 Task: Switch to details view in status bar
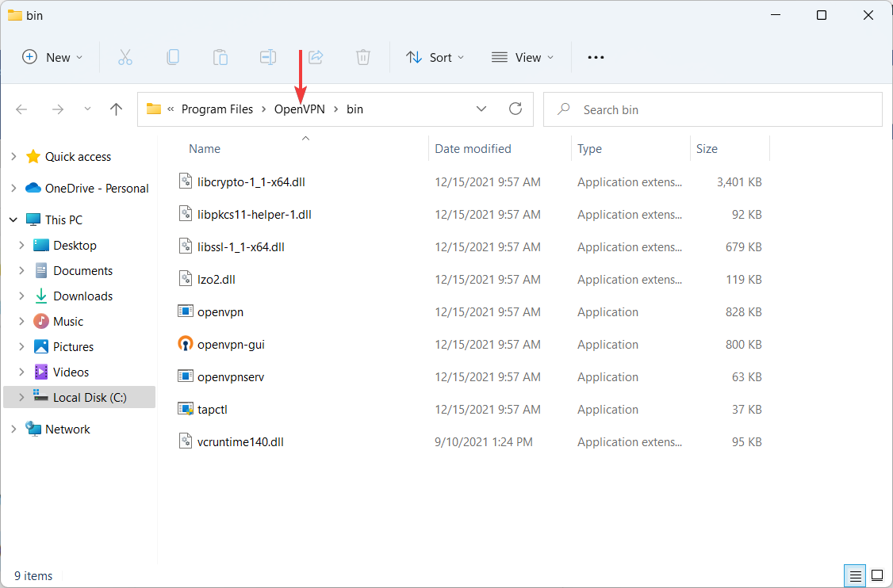(857, 575)
